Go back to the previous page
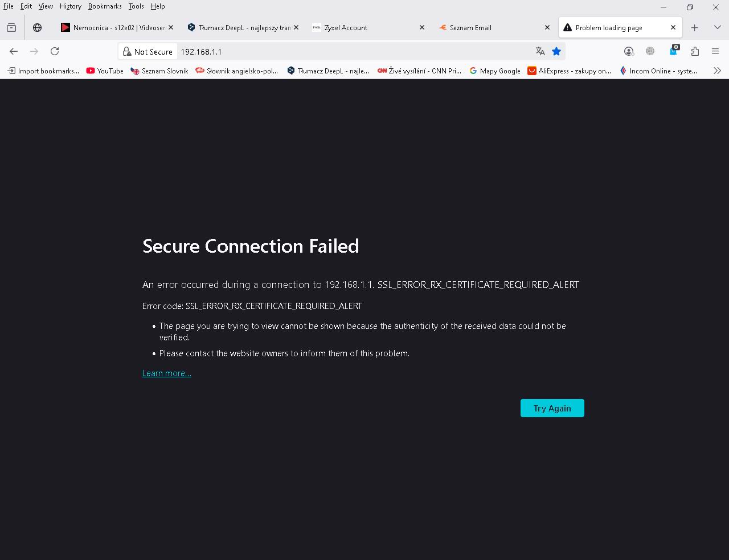This screenshot has width=729, height=560. pos(14,51)
